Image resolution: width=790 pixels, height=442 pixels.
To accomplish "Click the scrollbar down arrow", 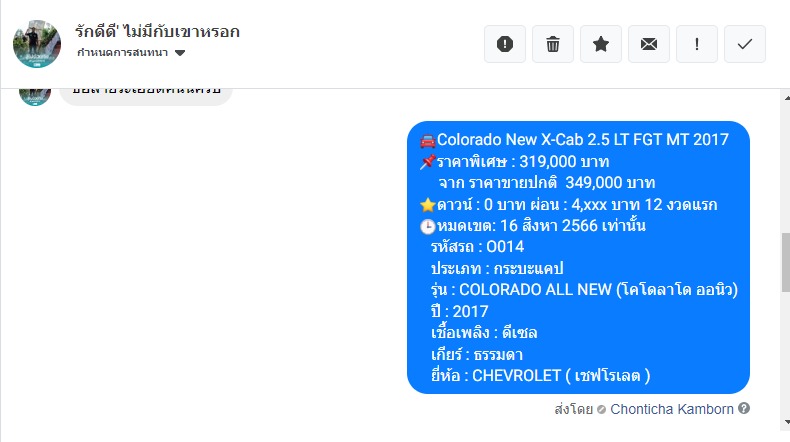I will [x=786, y=422].
